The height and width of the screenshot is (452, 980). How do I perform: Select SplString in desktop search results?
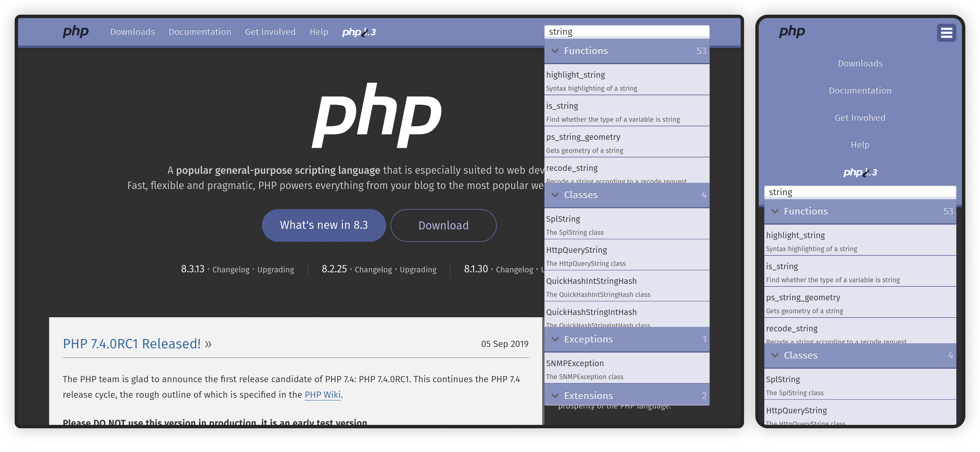[627, 224]
